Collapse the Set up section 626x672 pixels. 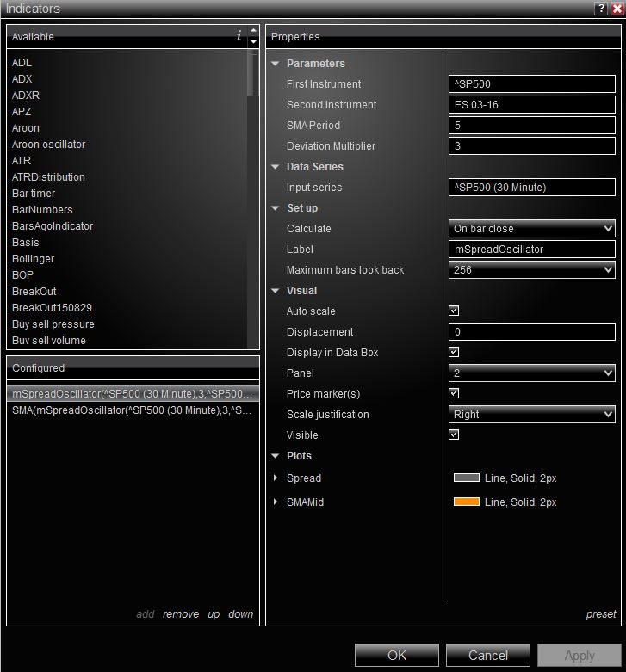(276, 208)
